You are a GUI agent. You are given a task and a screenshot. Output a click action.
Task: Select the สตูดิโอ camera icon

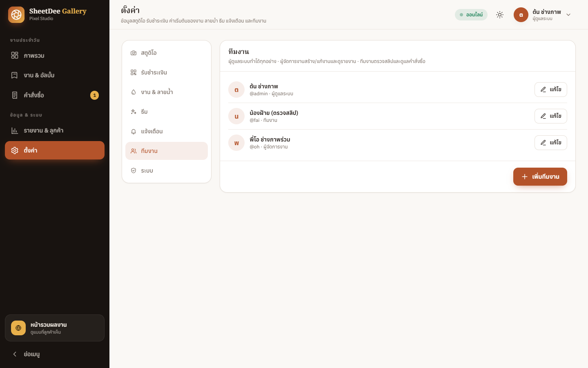tap(134, 53)
